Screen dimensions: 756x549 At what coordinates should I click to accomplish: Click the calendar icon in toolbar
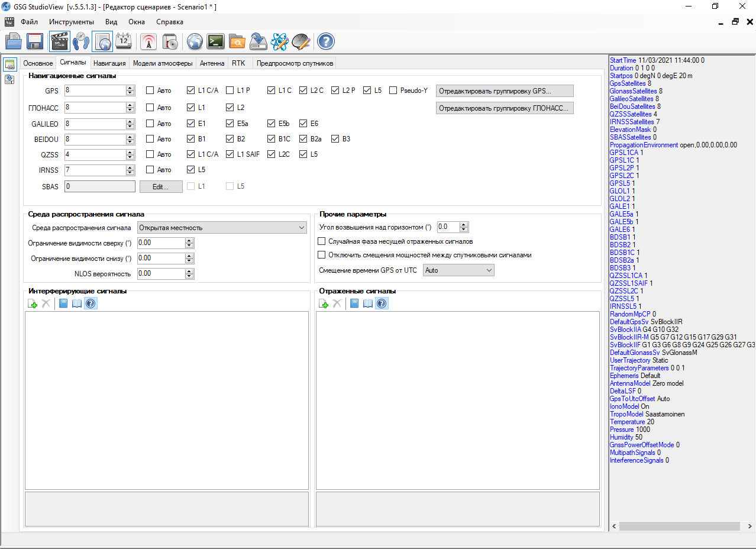click(x=124, y=41)
